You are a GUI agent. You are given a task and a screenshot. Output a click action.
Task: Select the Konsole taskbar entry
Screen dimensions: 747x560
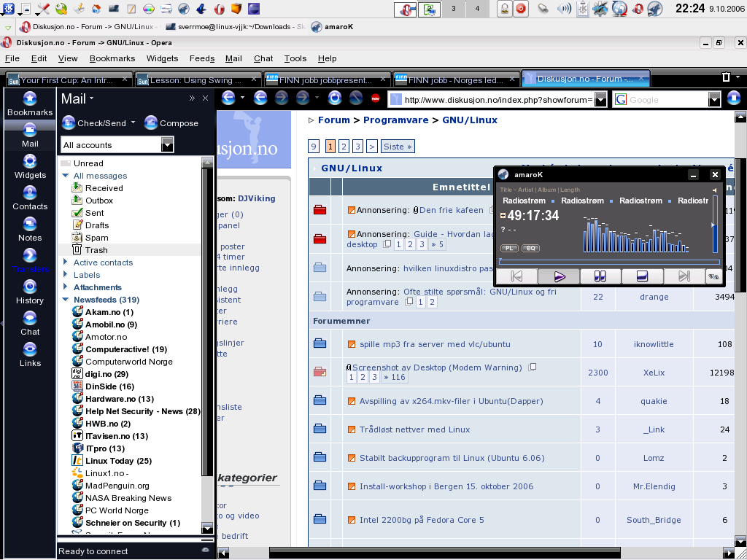tap(236, 27)
